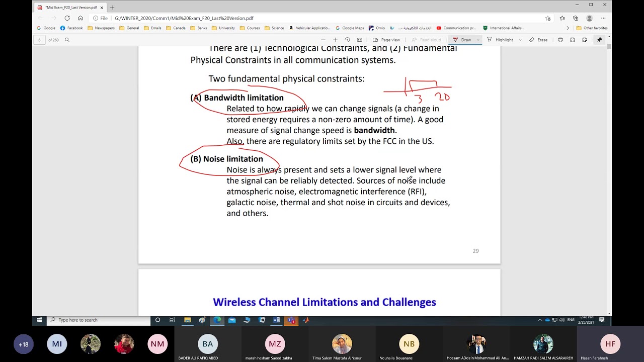Open Cortana circle icon on taskbar

pyautogui.click(x=157, y=320)
